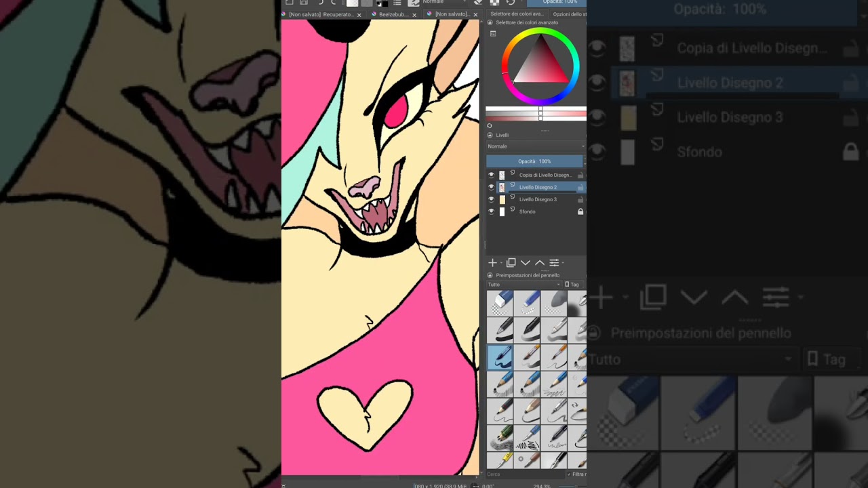Click the Tag button in brush presets
Screen dimensions: 868x488
tap(572, 285)
